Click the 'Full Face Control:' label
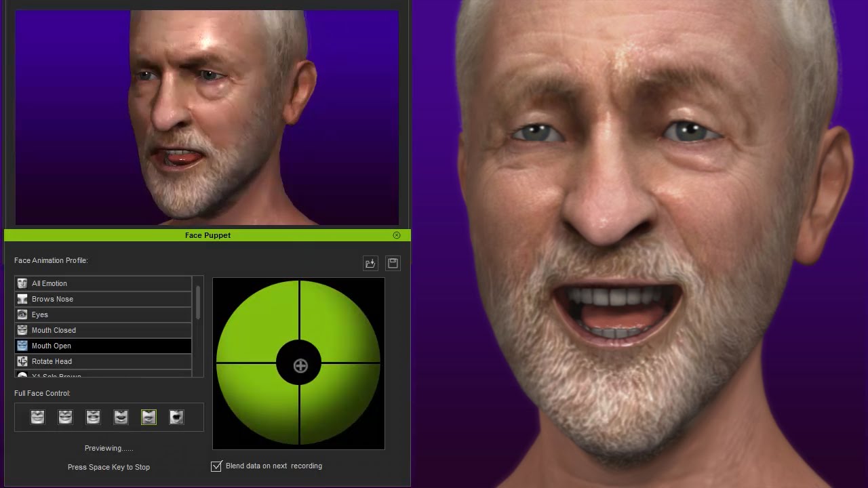 point(42,393)
